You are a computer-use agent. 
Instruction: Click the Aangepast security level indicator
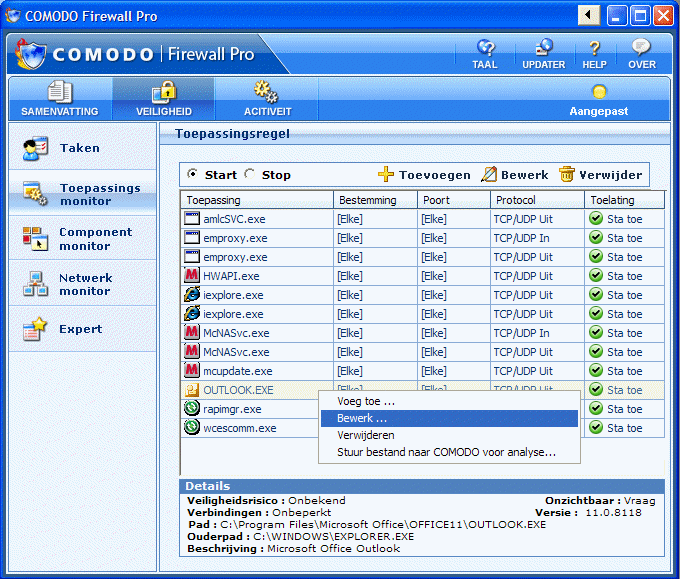tap(598, 101)
